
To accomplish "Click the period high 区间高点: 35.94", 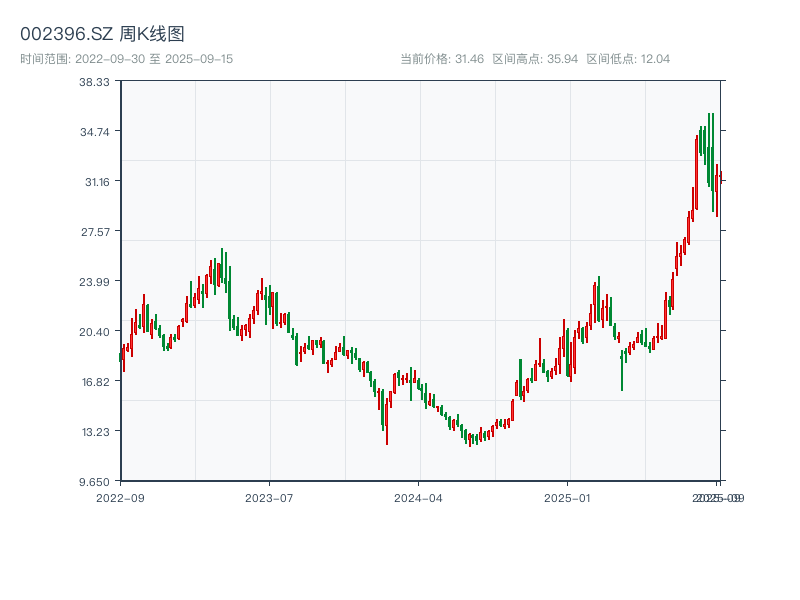I will (x=535, y=59).
